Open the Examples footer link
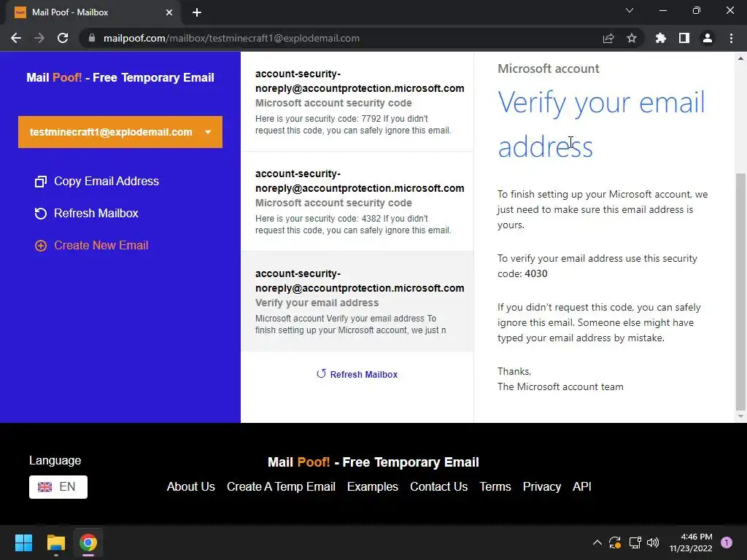 click(373, 486)
